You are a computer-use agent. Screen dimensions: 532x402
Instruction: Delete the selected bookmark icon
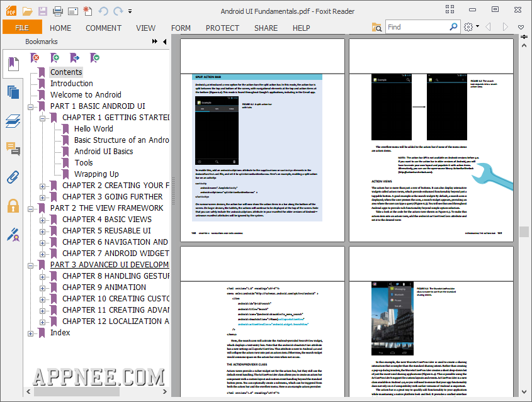[x=35, y=58]
